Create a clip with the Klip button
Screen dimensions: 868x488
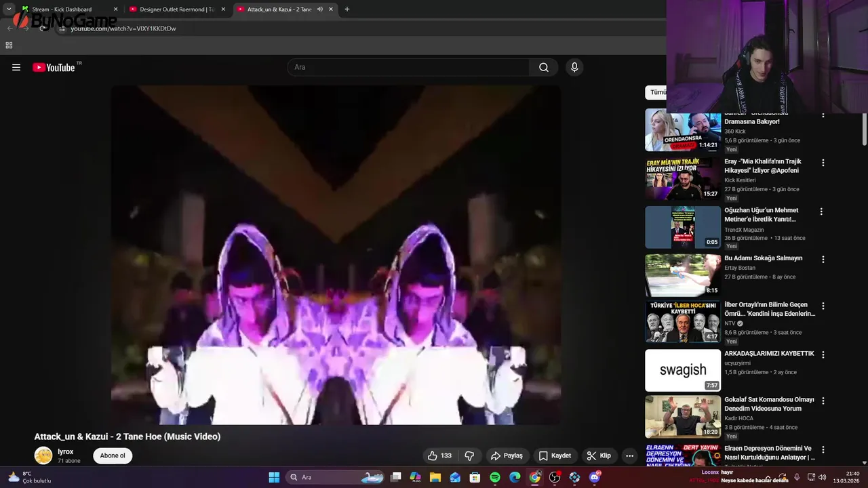599,455
